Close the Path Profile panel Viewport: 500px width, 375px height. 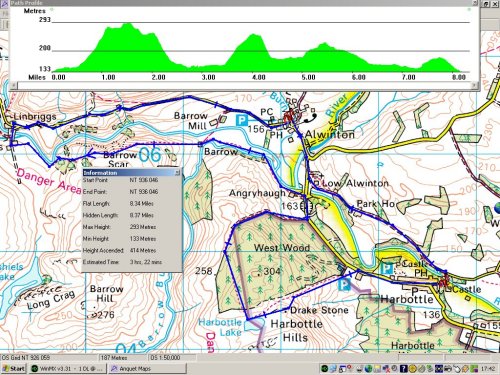(476, 3)
